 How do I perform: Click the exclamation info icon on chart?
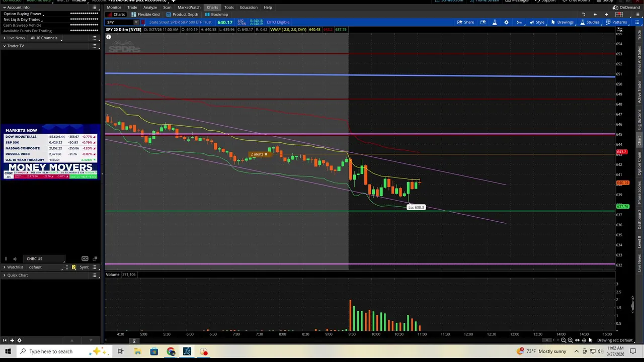tap(108, 37)
